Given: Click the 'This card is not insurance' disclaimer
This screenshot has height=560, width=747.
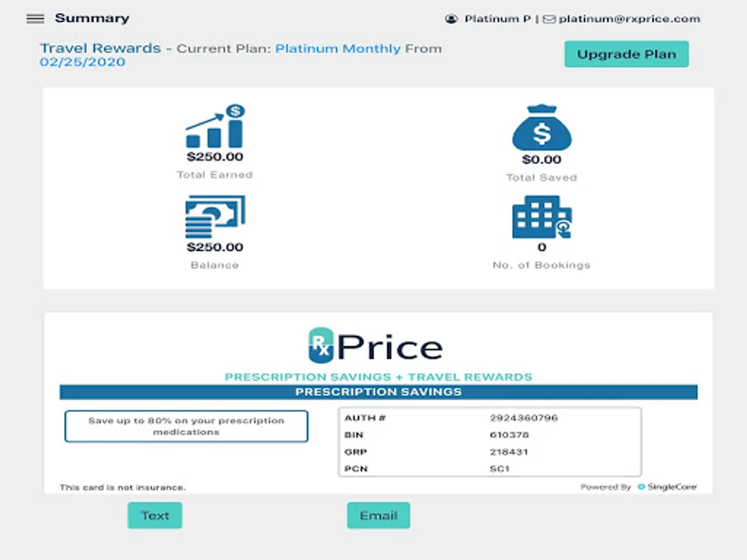Looking at the screenshot, I should [x=123, y=488].
